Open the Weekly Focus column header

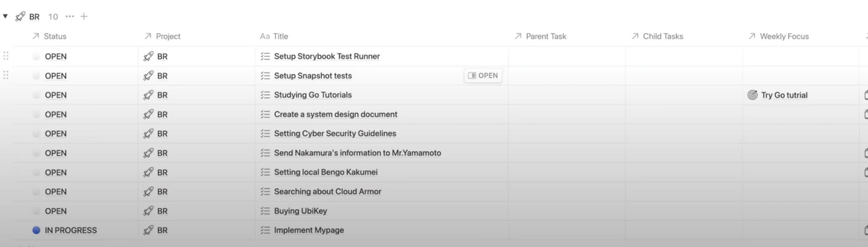coord(779,36)
